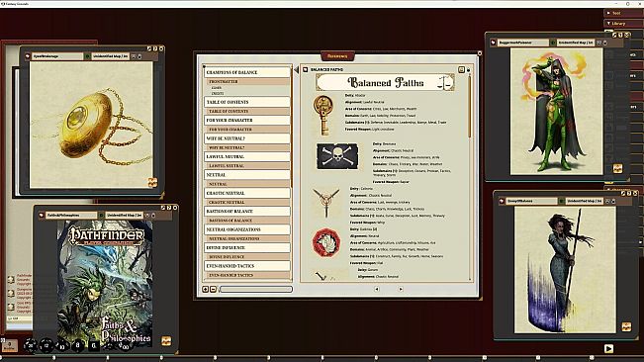The height and width of the screenshot is (362, 644).
Task: Click the toolbar icon on the staff-woman image
Action: pyautogui.click(x=626, y=326)
